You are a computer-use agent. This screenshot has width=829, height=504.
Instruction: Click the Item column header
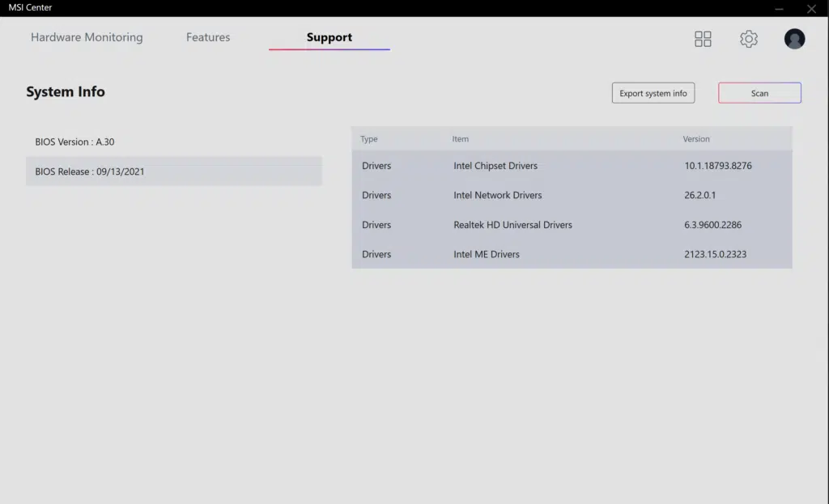(460, 139)
